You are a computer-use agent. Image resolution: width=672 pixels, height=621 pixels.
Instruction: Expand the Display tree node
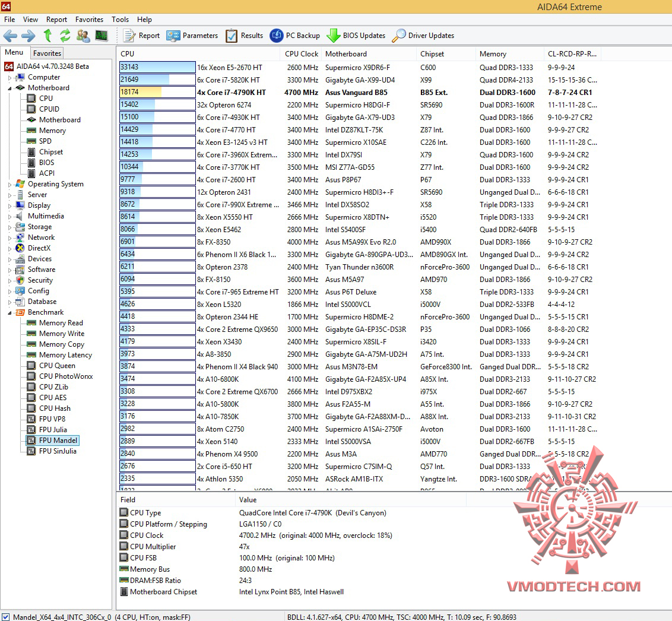pyautogui.click(x=10, y=206)
